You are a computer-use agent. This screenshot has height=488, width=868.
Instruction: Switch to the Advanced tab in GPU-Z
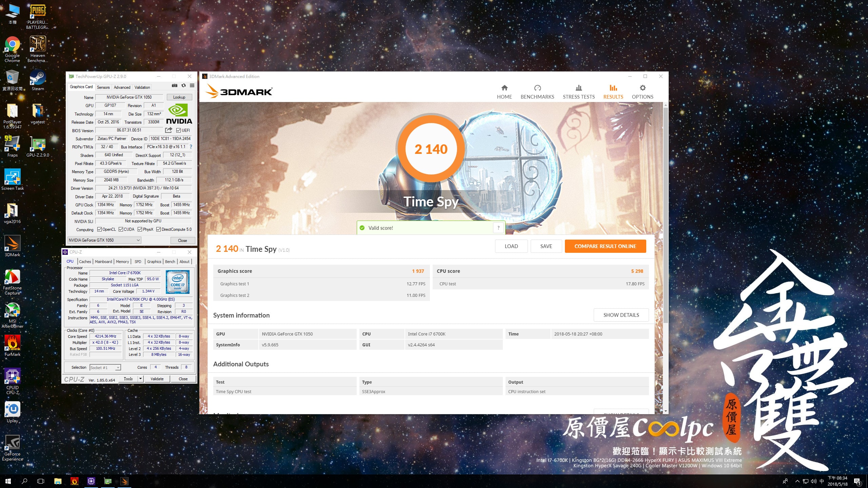coord(122,87)
